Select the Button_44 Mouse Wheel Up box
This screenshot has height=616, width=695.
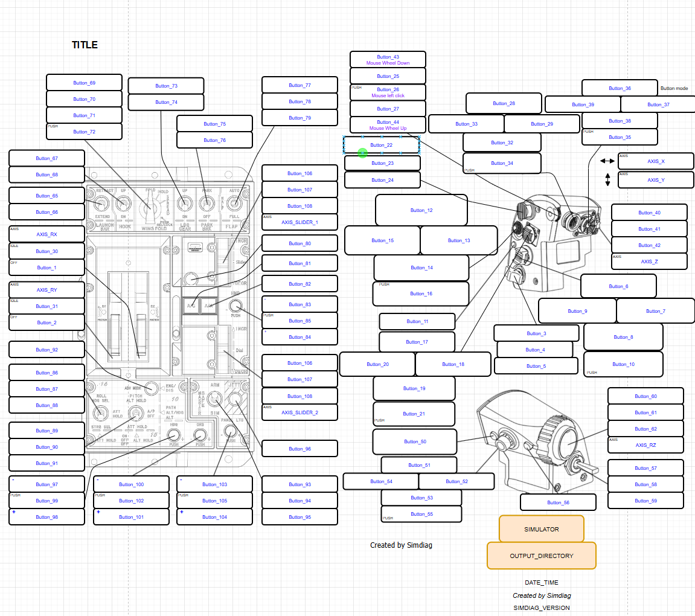[388, 125]
